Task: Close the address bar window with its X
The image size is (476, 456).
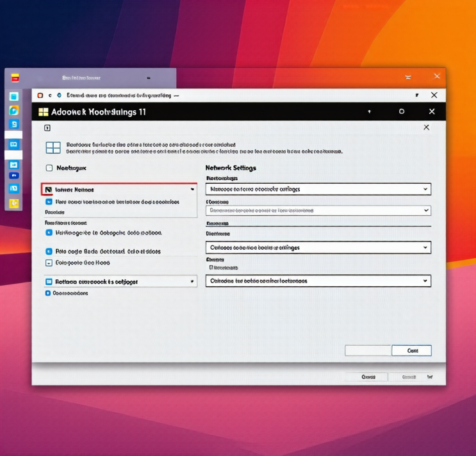Action: pos(434,95)
